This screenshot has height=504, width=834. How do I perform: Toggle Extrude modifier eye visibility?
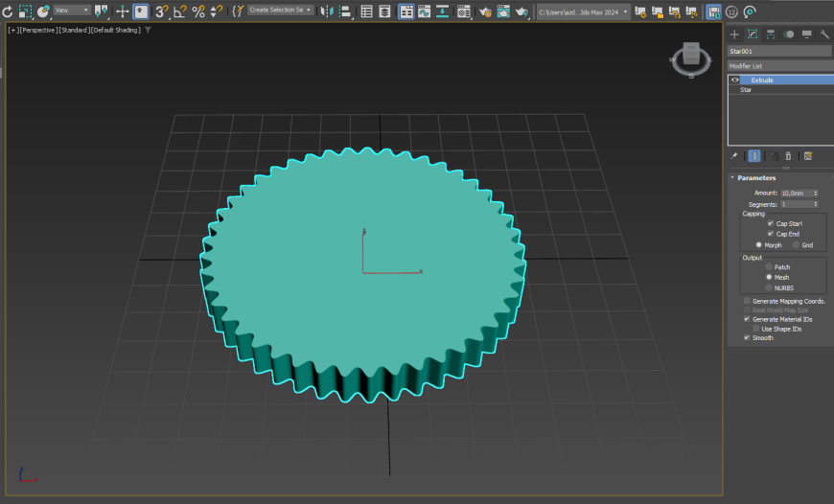pyautogui.click(x=735, y=80)
